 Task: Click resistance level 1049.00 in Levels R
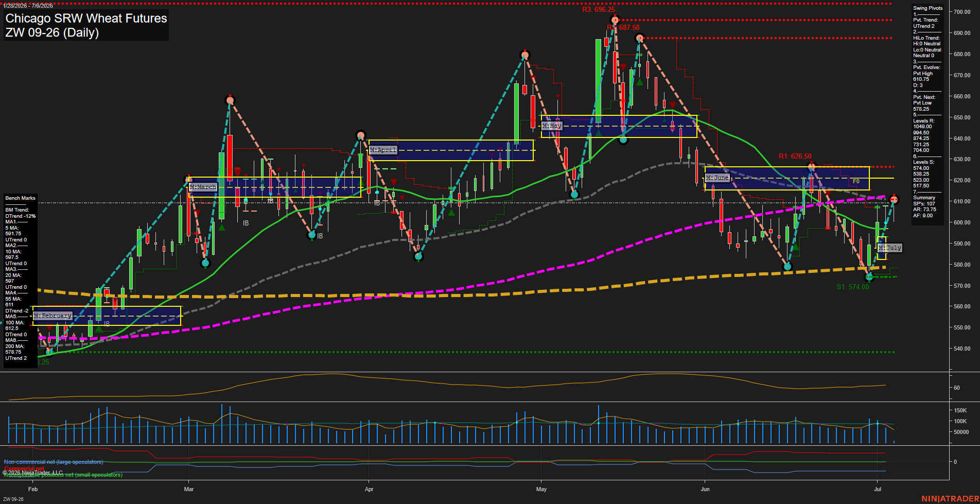click(x=922, y=127)
